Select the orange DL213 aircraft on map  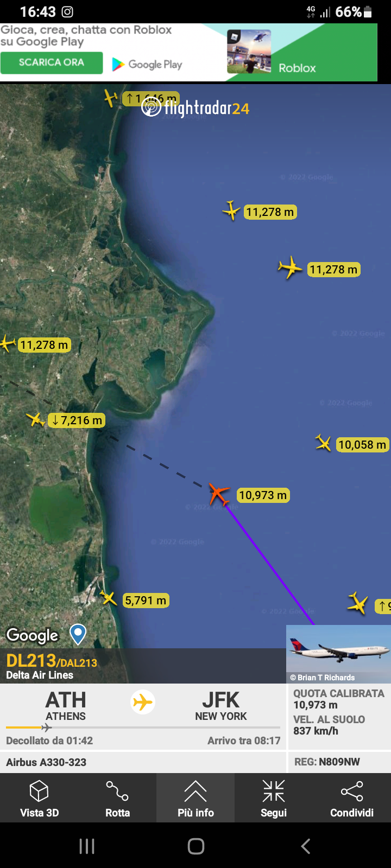point(219,494)
